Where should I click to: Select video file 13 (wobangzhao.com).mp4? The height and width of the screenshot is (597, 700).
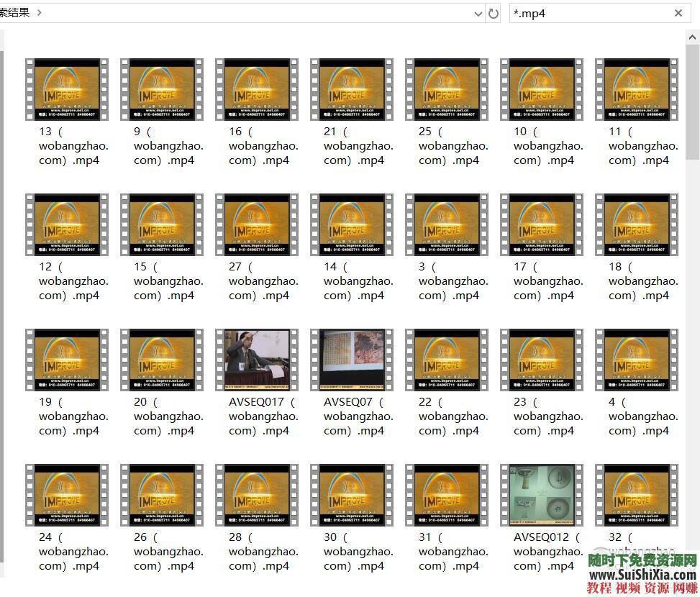[x=67, y=89]
